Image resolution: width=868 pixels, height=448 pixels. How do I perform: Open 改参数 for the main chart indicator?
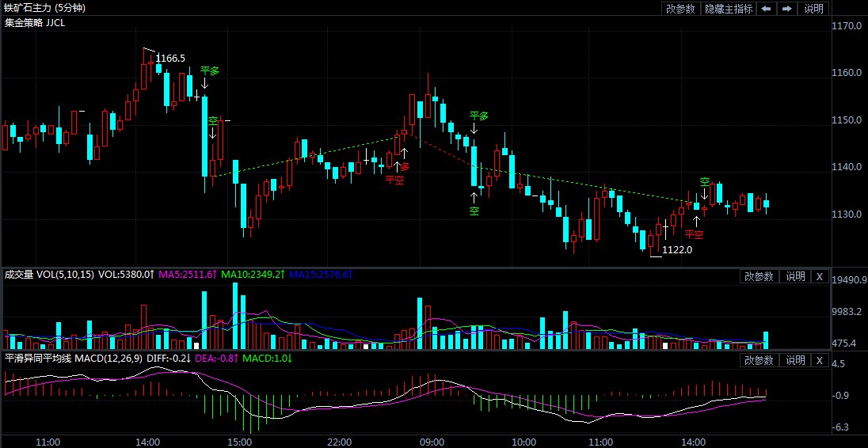click(x=680, y=9)
